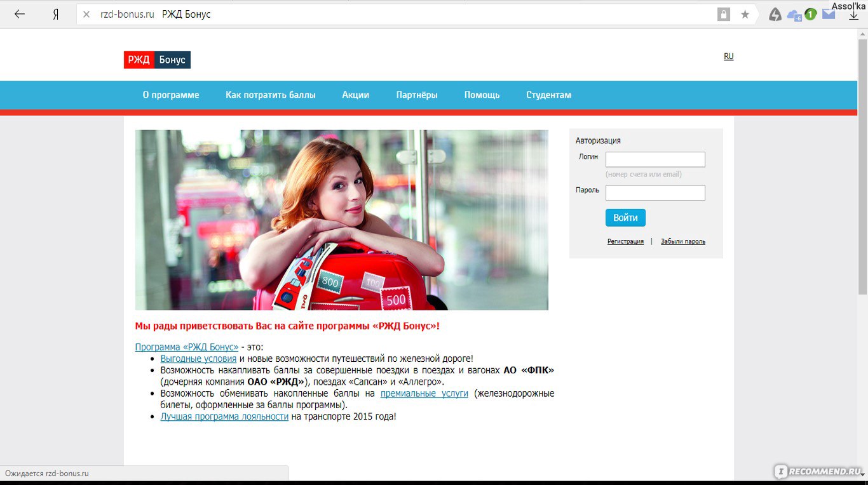Image resolution: width=868 pixels, height=485 pixels.
Task: Open the downloads arrow icon
Action: (x=854, y=15)
